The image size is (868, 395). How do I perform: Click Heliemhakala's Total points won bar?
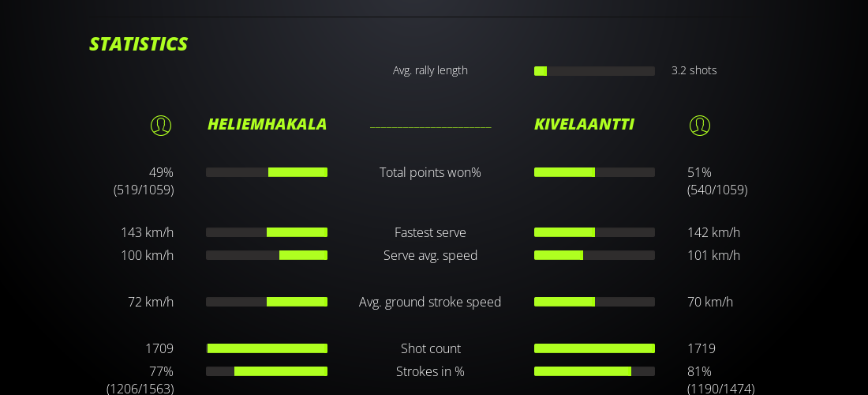click(x=267, y=172)
